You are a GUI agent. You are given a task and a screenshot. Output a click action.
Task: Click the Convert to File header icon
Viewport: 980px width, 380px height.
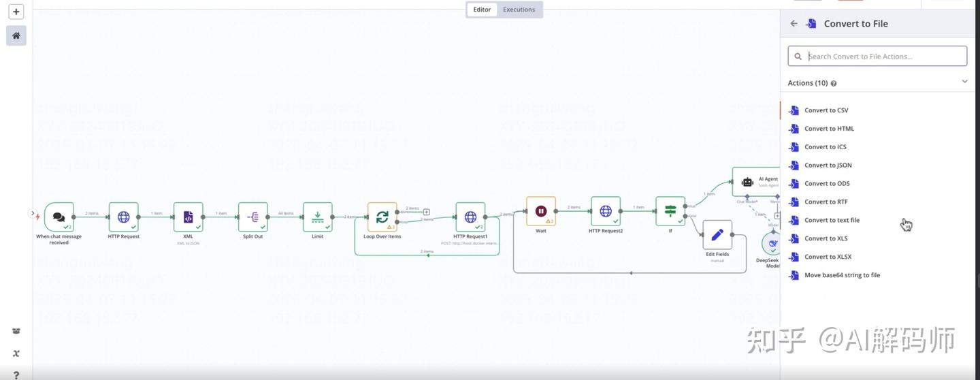tap(811, 23)
